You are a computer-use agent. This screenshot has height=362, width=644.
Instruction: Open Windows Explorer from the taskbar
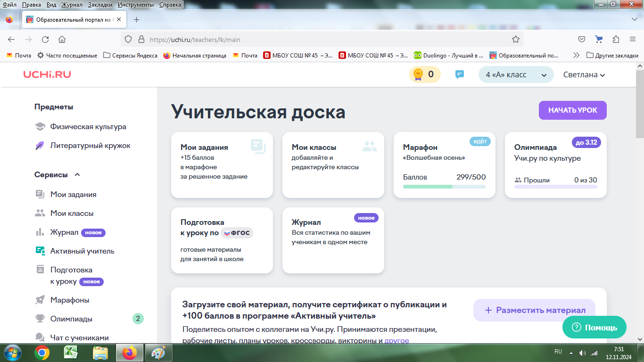tap(100, 353)
